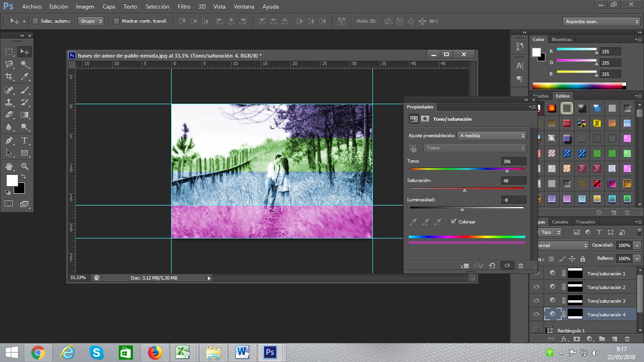Open Ajuste preestablecido dropdown
644x362 pixels.
pyautogui.click(x=492, y=136)
